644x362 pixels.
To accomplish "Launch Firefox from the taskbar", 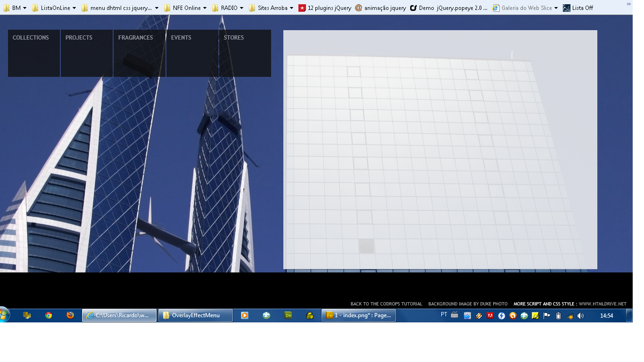I will pyautogui.click(x=70, y=315).
